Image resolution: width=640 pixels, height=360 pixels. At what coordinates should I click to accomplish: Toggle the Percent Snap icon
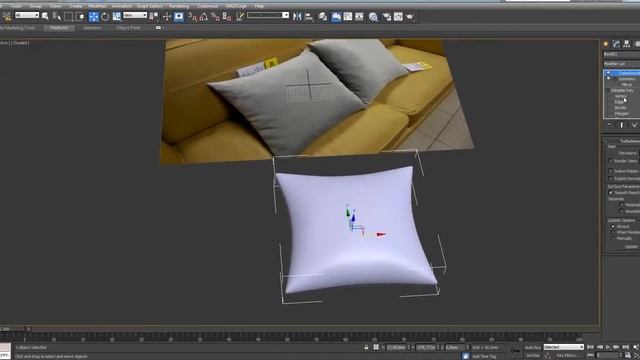(x=215, y=16)
